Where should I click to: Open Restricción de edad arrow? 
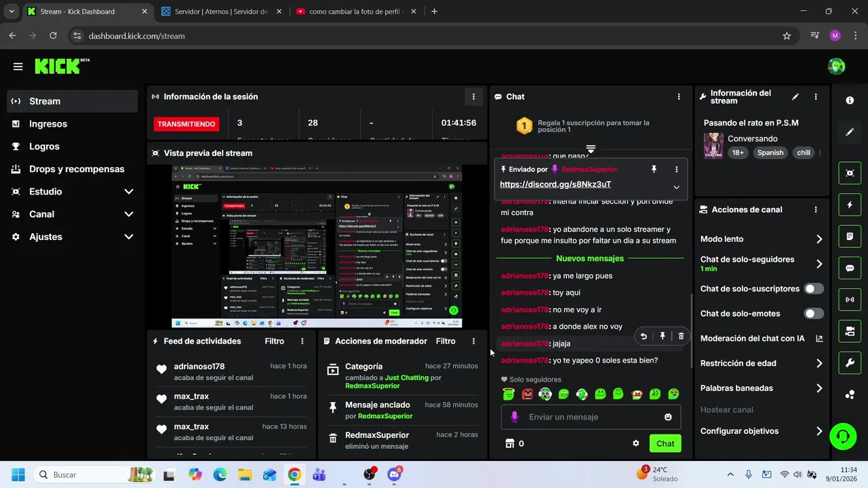pyautogui.click(x=819, y=363)
